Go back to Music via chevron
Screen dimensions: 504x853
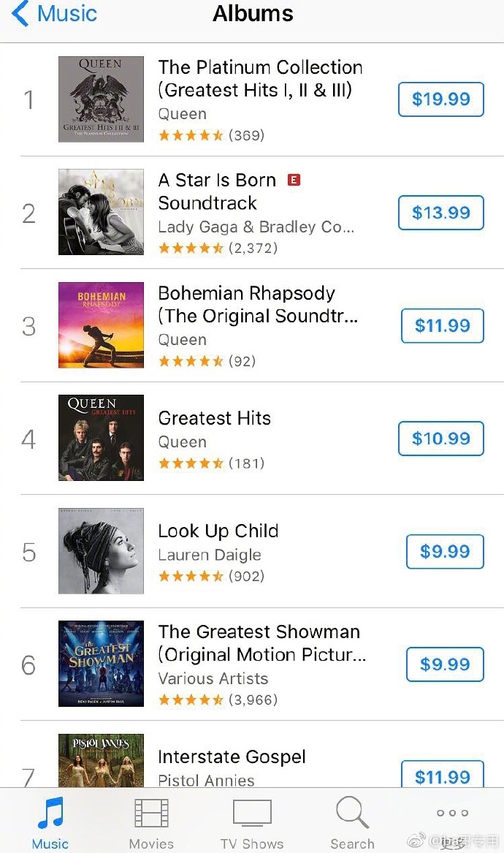(x=20, y=14)
